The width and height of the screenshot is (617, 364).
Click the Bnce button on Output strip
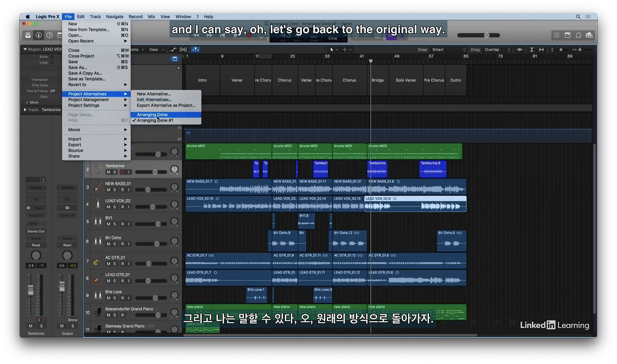pos(72,320)
